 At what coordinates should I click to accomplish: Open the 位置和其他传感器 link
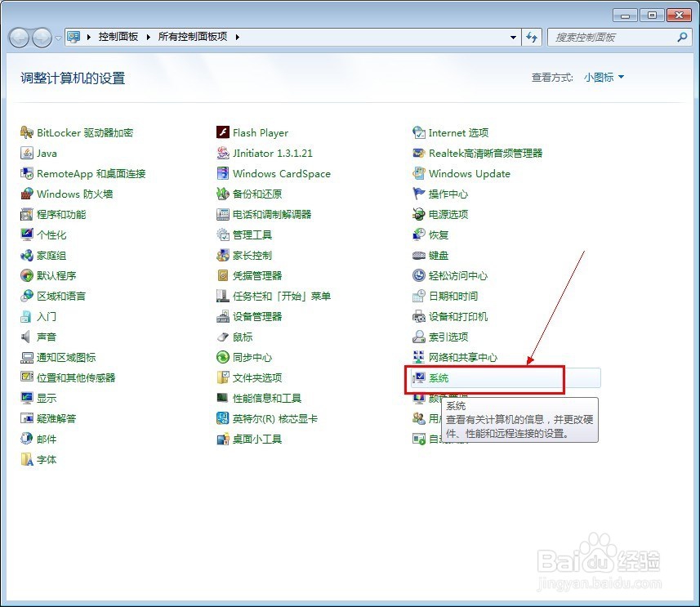point(76,378)
